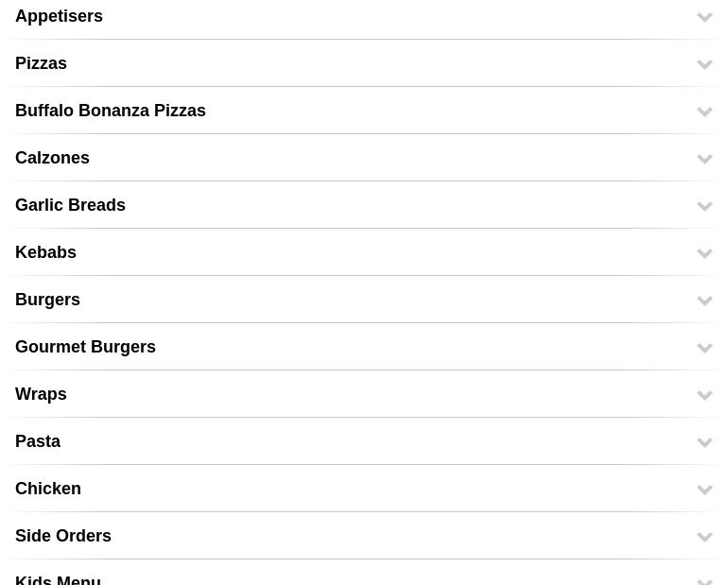
Task: Click the chevron icon for Garlic Breads
Action: pos(704,206)
